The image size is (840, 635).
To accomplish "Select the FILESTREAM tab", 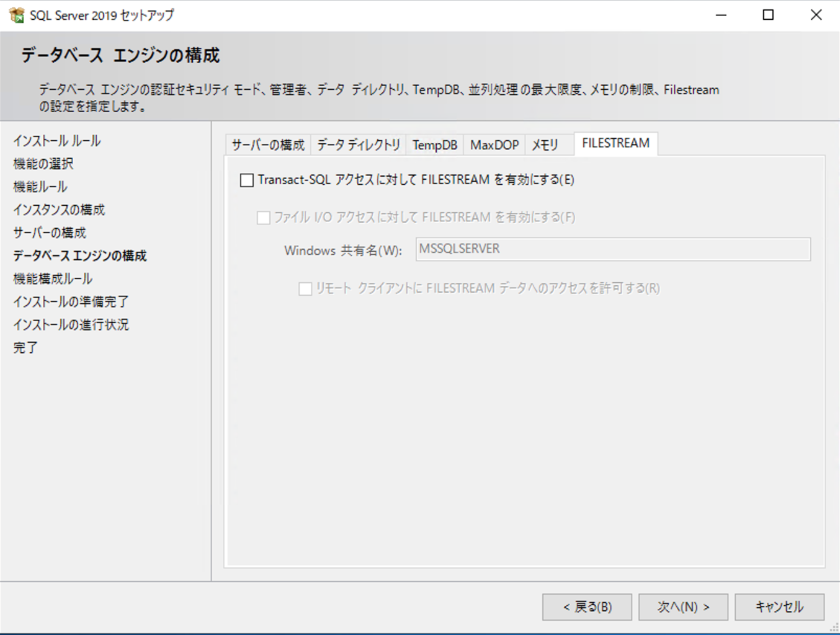I will coord(615,143).
